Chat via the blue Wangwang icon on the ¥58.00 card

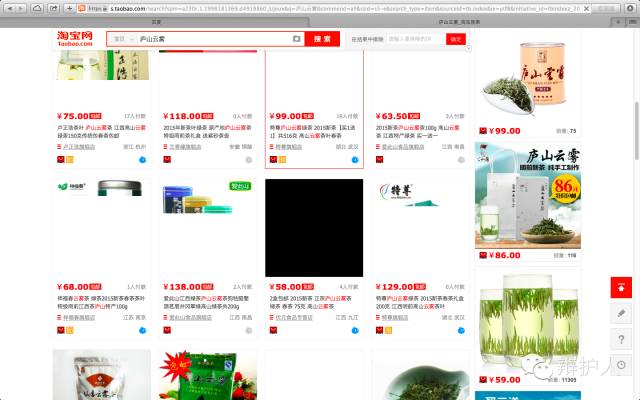(x=355, y=330)
